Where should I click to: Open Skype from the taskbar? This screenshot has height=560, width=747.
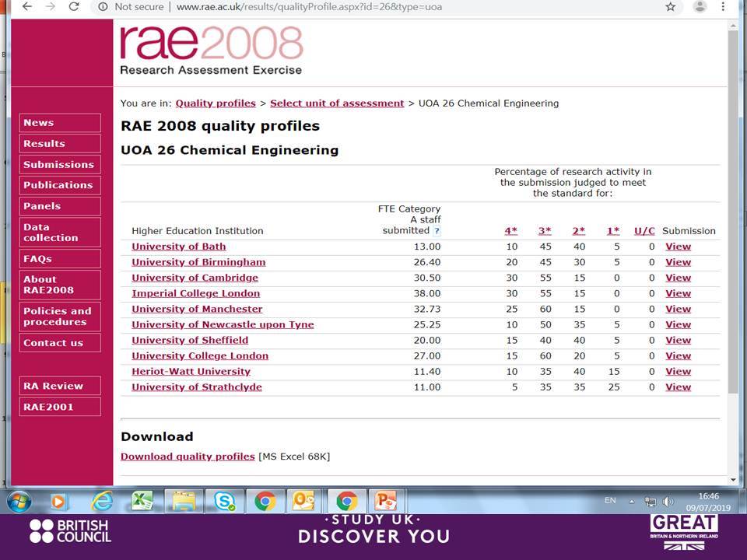tap(224, 502)
